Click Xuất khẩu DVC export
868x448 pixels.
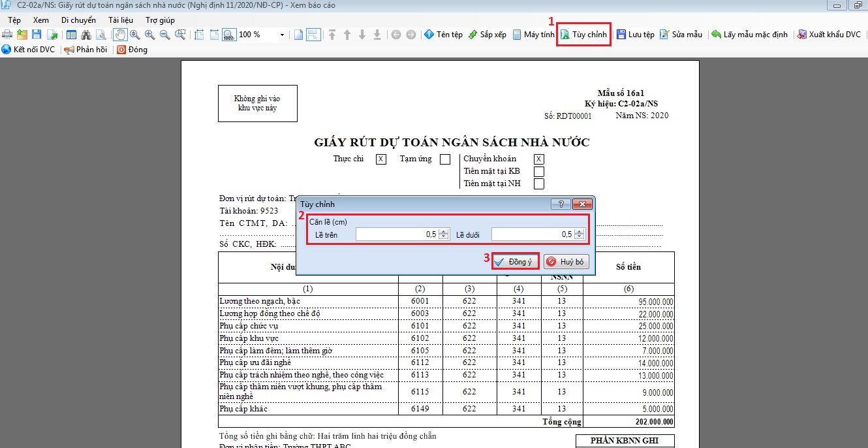click(x=829, y=35)
